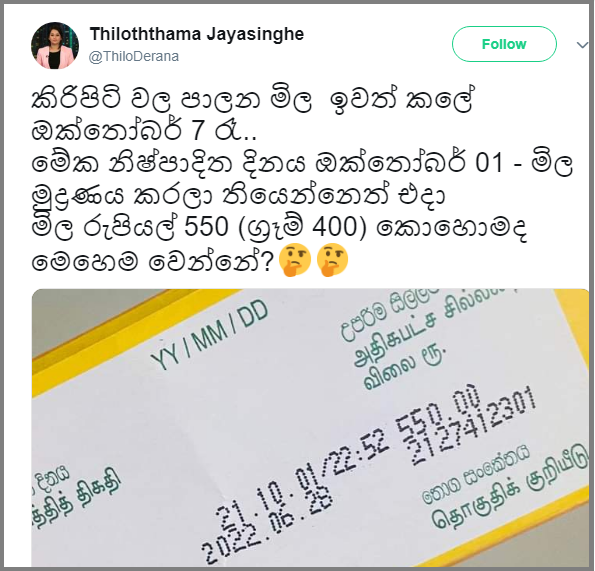
Task: Click the number 550 in tweet text
Action: [x=206, y=227]
